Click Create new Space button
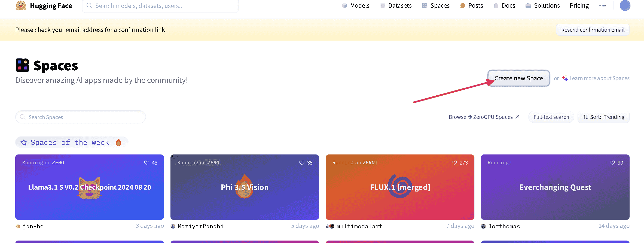 coord(518,78)
